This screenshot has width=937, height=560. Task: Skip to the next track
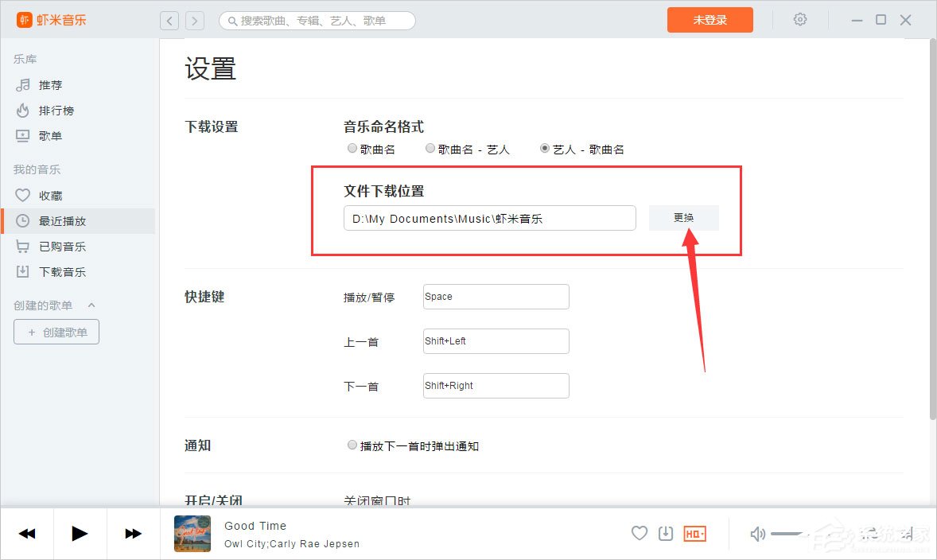(x=132, y=533)
